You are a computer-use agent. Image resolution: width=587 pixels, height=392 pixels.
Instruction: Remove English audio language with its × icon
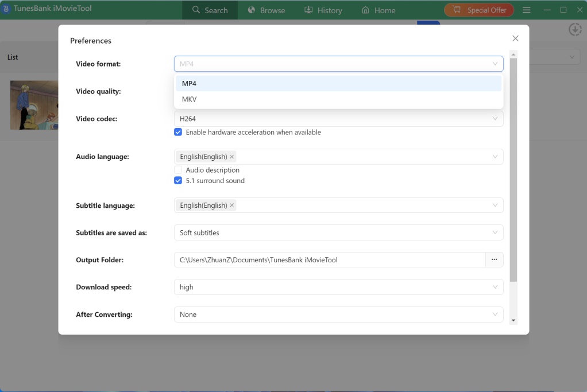point(231,156)
